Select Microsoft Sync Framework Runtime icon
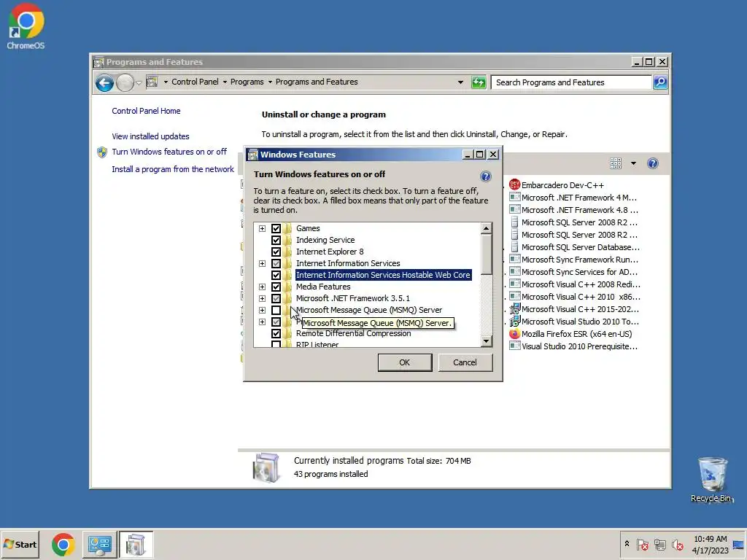Image resolution: width=747 pixels, height=560 pixels. click(514, 260)
